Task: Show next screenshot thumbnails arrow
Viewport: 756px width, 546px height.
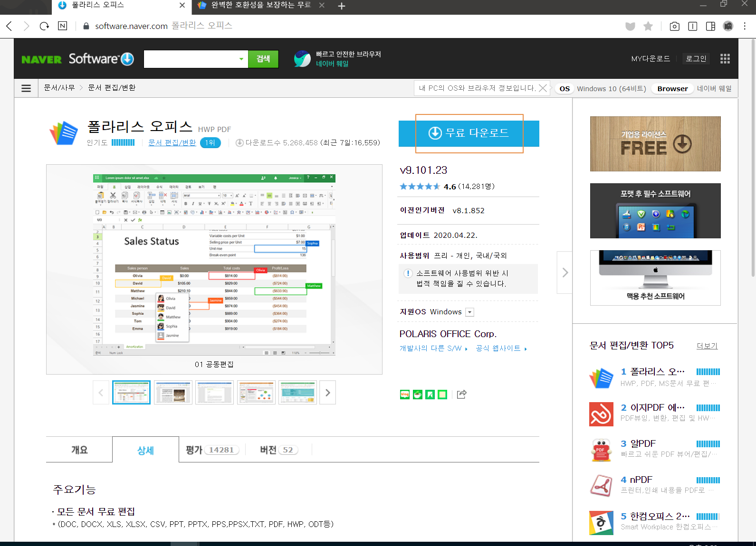Action: (327, 393)
